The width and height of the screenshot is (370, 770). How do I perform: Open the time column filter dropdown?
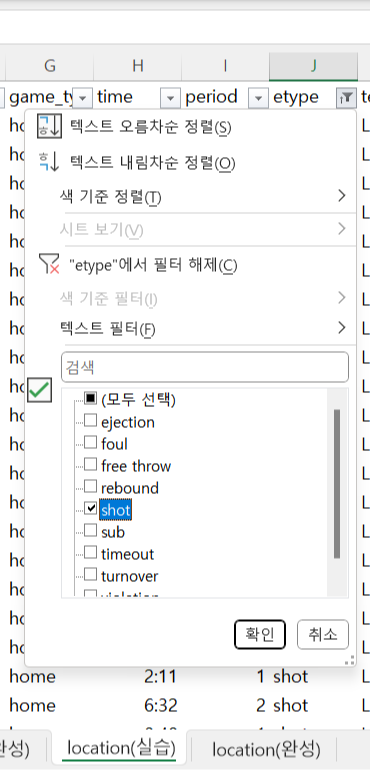(171, 98)
